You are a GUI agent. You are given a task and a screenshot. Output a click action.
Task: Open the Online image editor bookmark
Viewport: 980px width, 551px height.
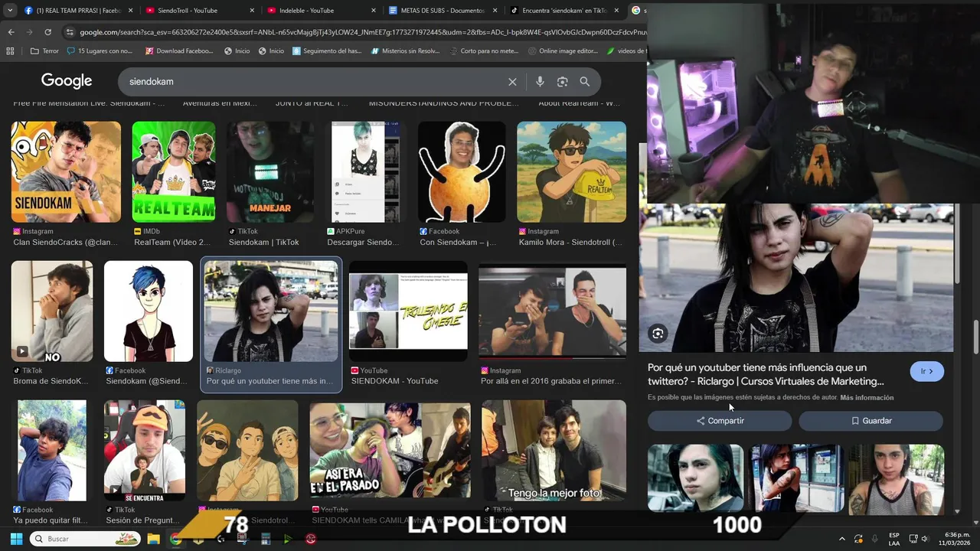[563, 51]
